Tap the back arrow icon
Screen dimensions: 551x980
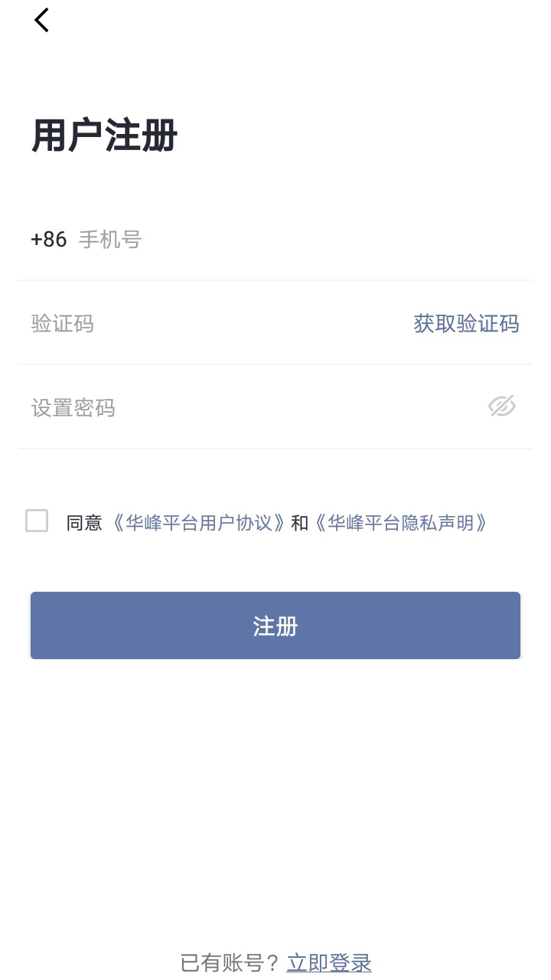point(42,20)
